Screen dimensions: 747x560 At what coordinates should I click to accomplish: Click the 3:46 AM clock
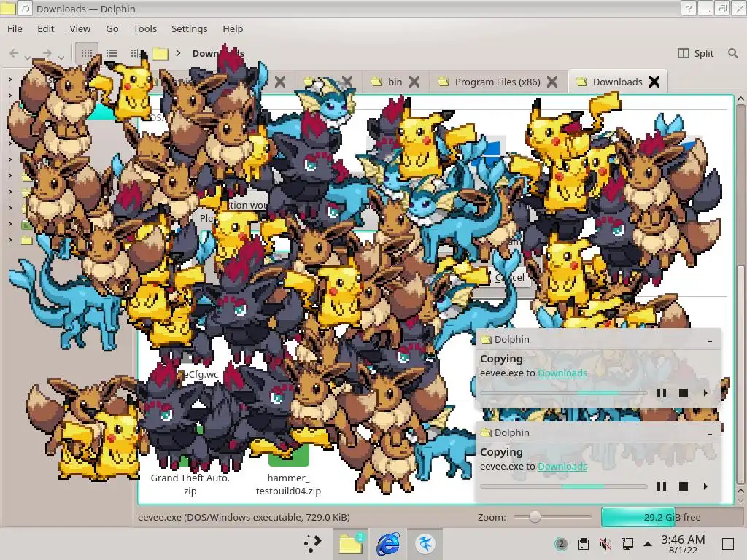[683, 544]
